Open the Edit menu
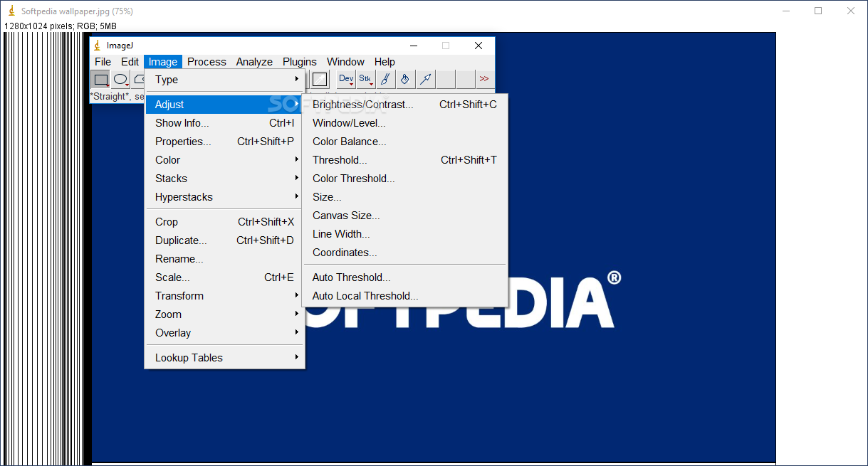868x466 pixels. point(130,62)
